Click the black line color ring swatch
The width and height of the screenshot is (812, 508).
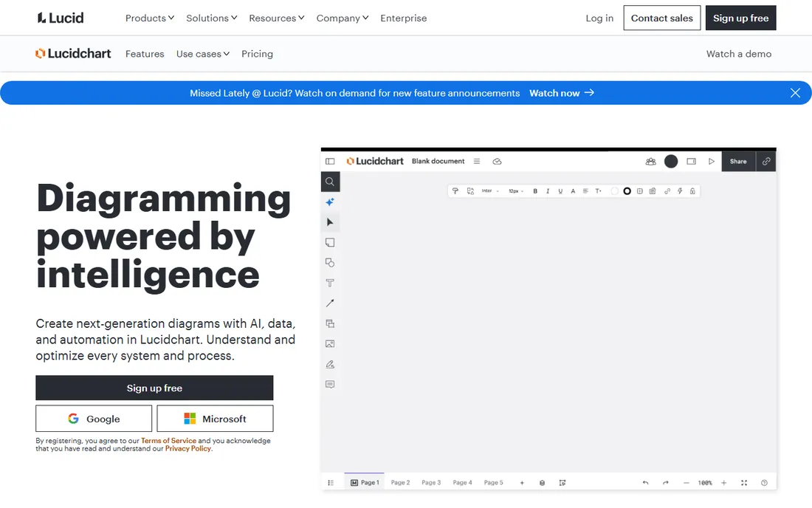coord(627,191)
